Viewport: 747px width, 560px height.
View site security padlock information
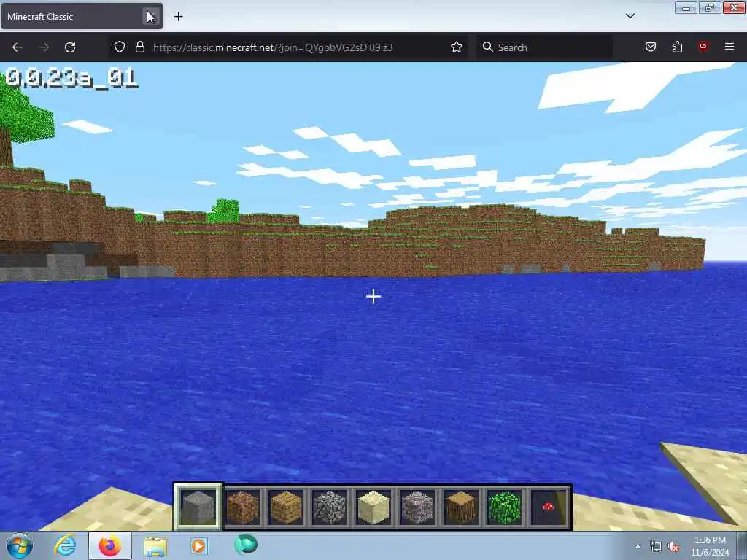[139, 47]
